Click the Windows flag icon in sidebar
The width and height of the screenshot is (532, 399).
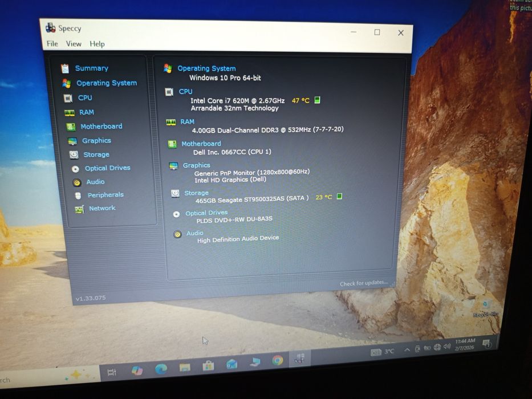(x=67, y=83)
